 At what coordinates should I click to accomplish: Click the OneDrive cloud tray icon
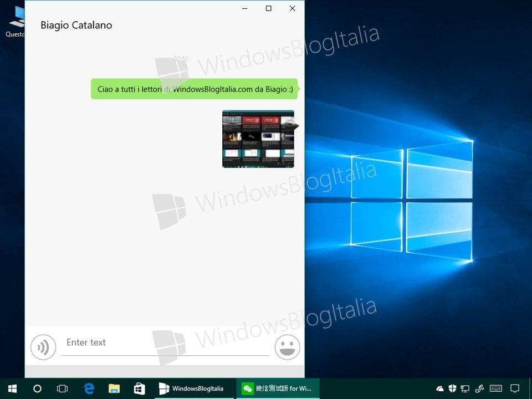[440, 388]
